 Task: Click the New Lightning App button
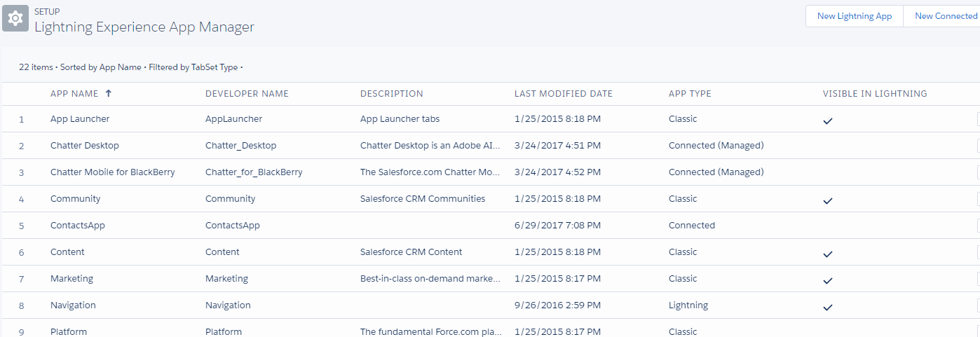(x=855, y=16)
